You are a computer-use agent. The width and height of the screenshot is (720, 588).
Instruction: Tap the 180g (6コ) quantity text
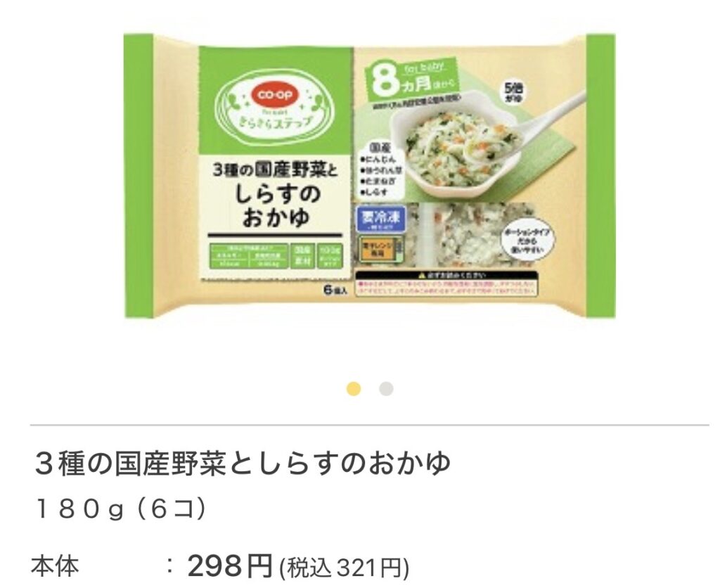[x=120, y=509]
